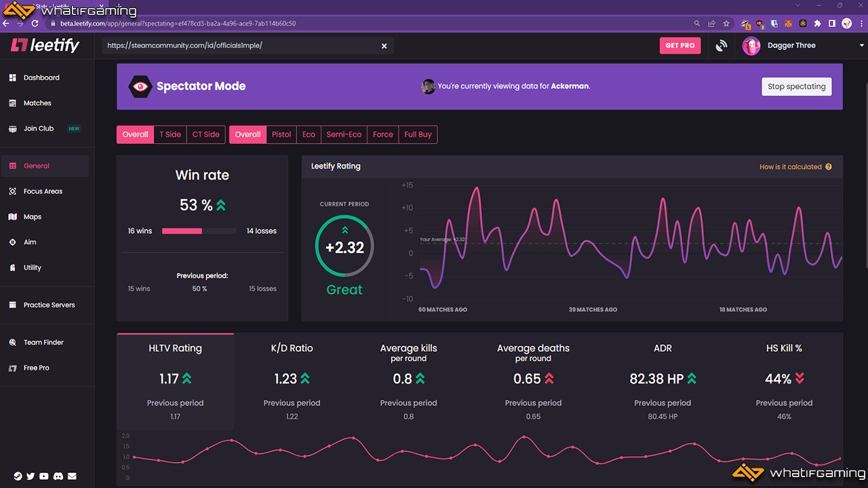Click the browser address bar URL

178,23
